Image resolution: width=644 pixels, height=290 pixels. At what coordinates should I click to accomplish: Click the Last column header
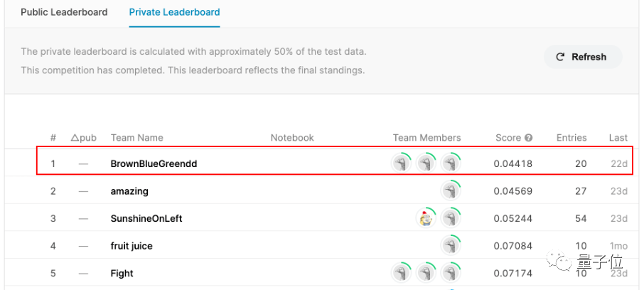pyautogui.click(x=618, y=138)
